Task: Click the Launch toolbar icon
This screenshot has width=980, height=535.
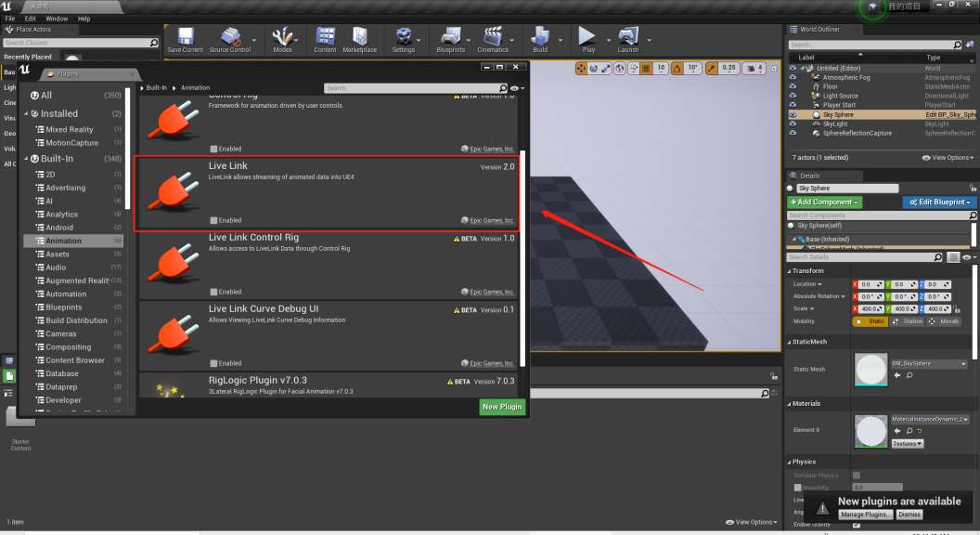Action: click(x=628, y=36)
